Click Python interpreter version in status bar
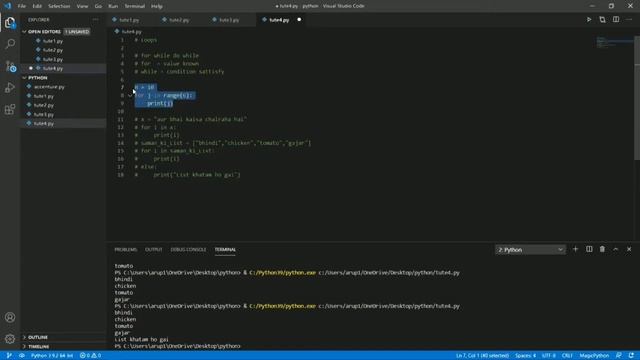The width and height of the screenshot is (640, 360). (x=52, y=356)
